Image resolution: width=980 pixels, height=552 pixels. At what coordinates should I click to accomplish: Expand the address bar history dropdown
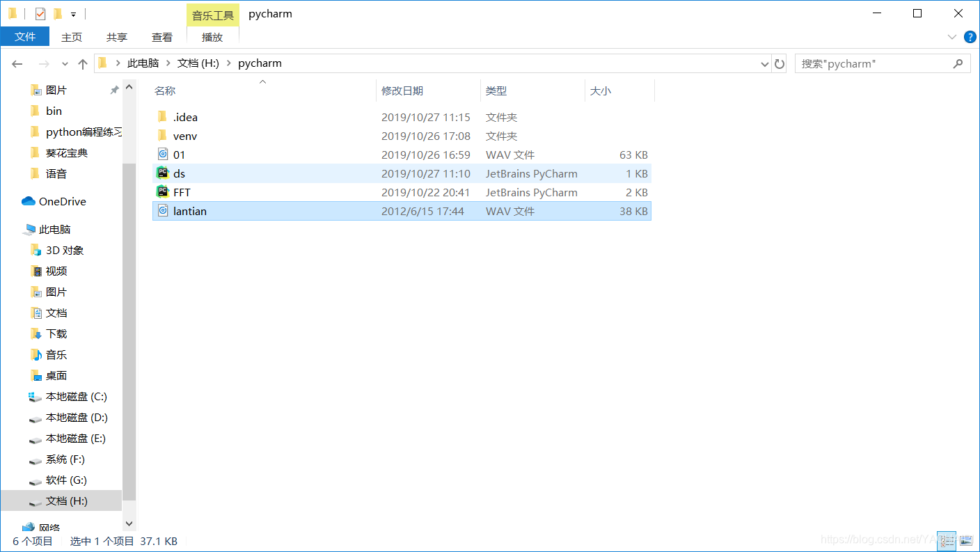[765, 63]
